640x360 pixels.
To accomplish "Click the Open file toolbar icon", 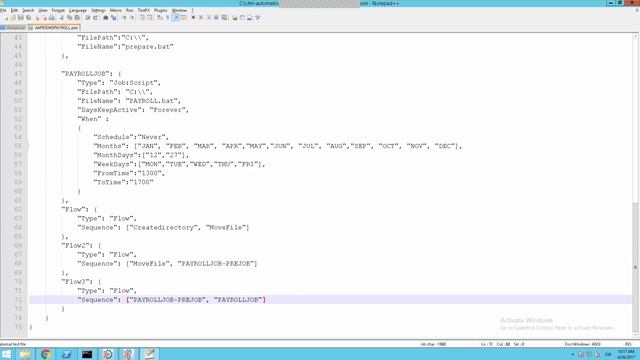I will (13, 18).
